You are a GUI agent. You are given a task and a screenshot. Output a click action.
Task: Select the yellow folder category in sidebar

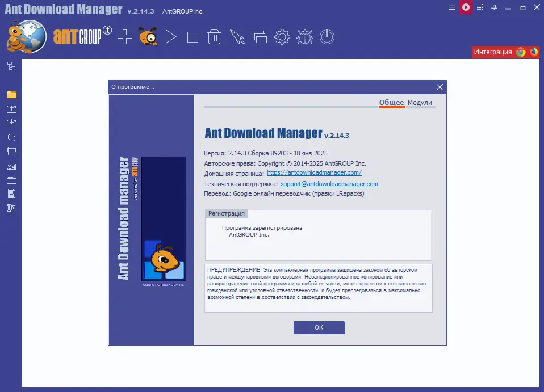[x=11, y=94]
